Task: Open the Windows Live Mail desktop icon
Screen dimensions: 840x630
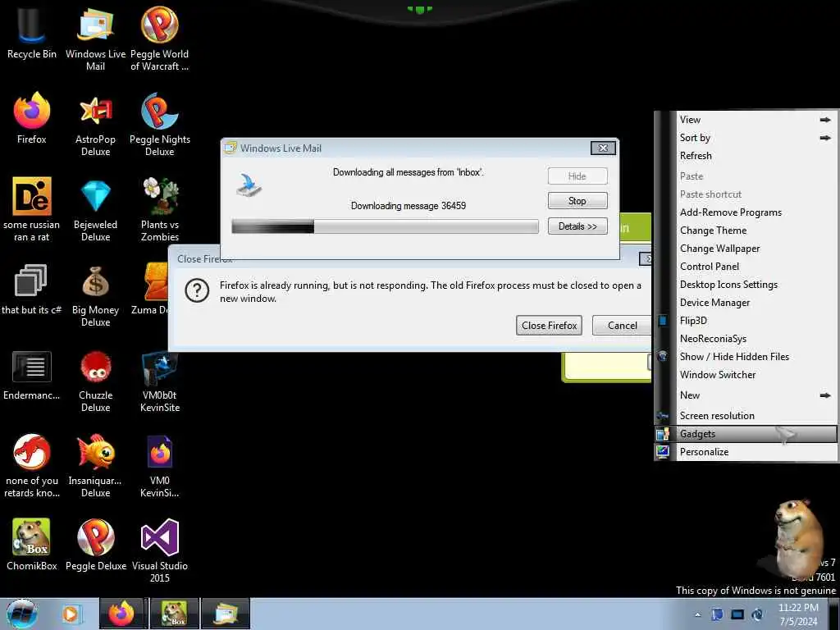Action: pyautogui.click(x=95, y=39)
